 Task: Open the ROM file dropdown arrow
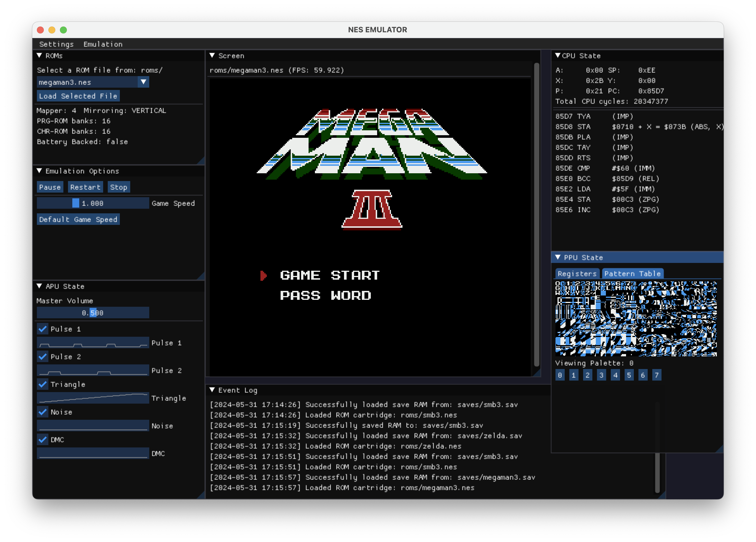click(x=143, y=82)
